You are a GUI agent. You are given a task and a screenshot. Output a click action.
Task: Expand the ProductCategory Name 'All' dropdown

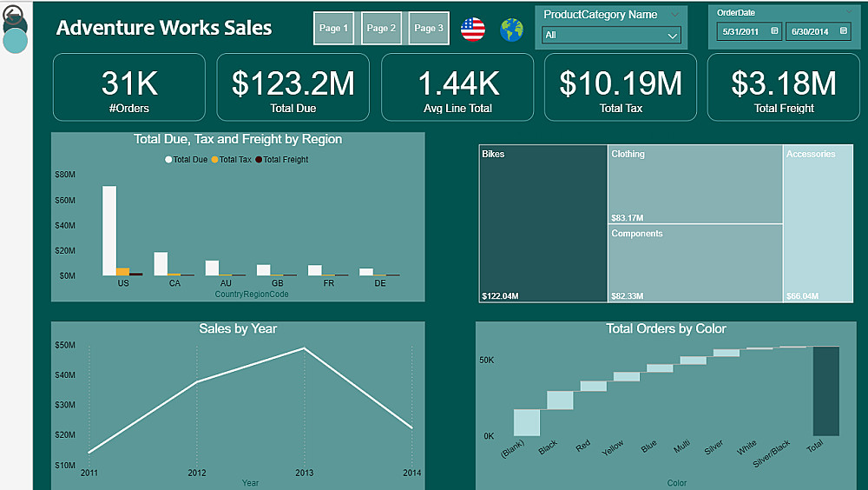click(672, 36)
